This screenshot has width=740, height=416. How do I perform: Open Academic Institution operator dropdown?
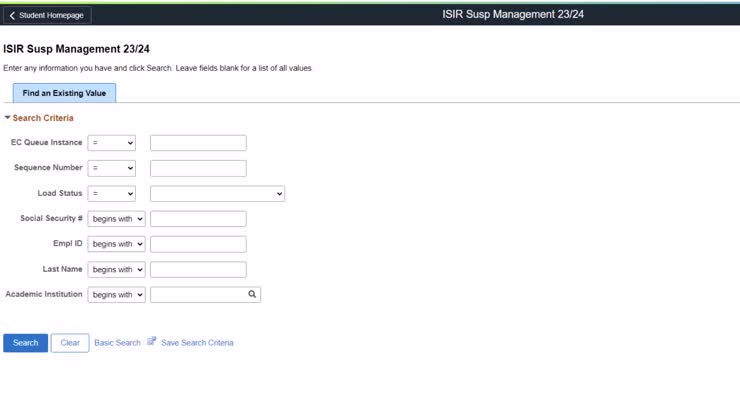point(117,295)
